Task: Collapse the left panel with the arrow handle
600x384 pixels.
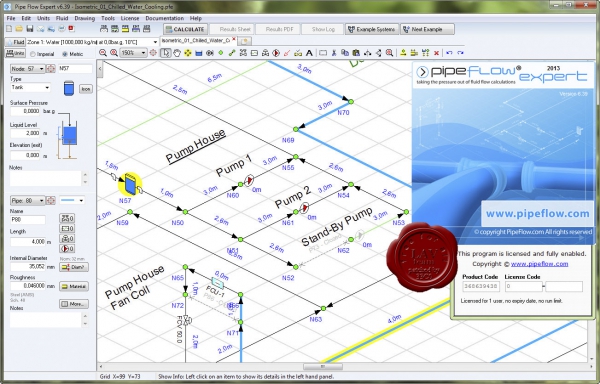Action: (100, 69)
